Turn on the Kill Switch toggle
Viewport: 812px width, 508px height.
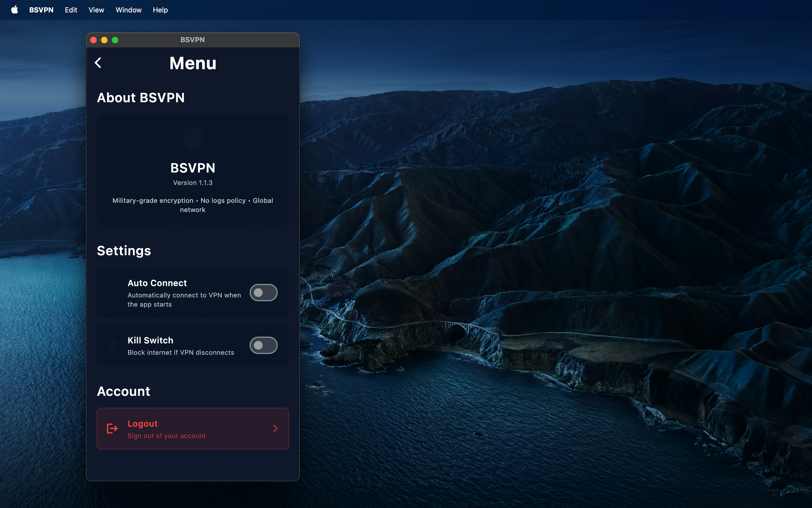pyautogui.click(x=263, y=345)
